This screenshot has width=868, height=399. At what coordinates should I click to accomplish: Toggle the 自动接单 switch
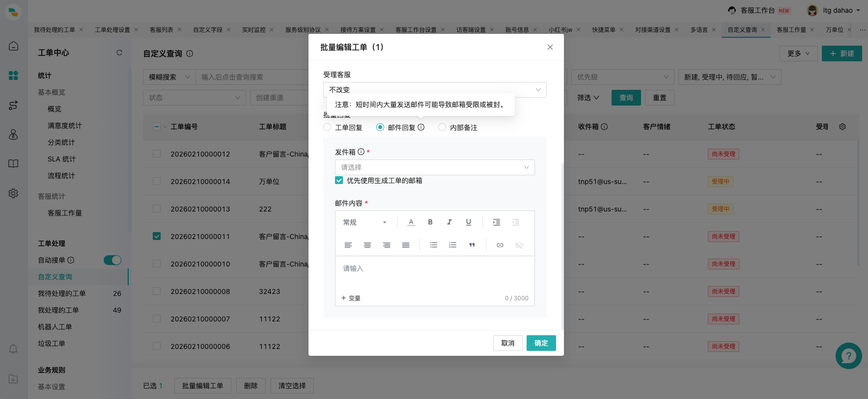pyautogui.click(x=112, y=260)
